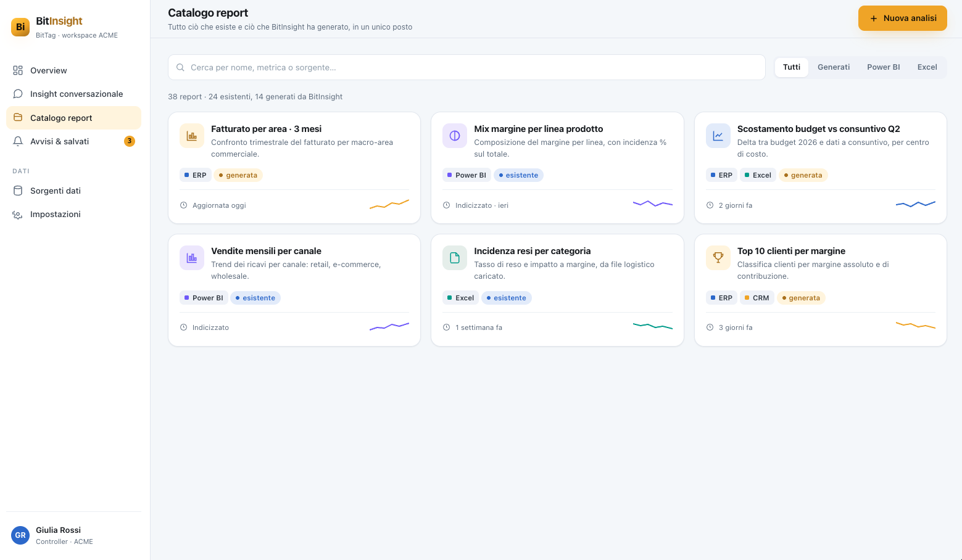Click the sparkline on Fatturato per area card
Viewport: 962px width, 560px height.
pyautogui.click(x=389, y=204)
